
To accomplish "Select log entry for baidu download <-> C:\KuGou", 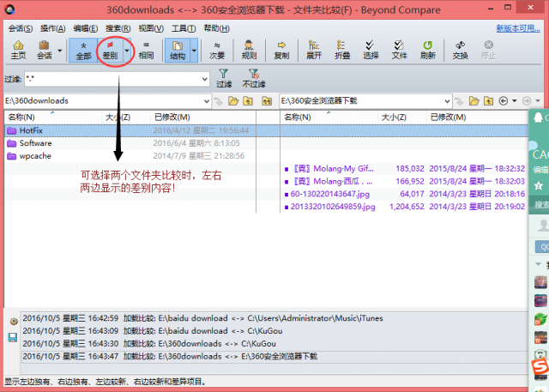I will coord(274,331).
